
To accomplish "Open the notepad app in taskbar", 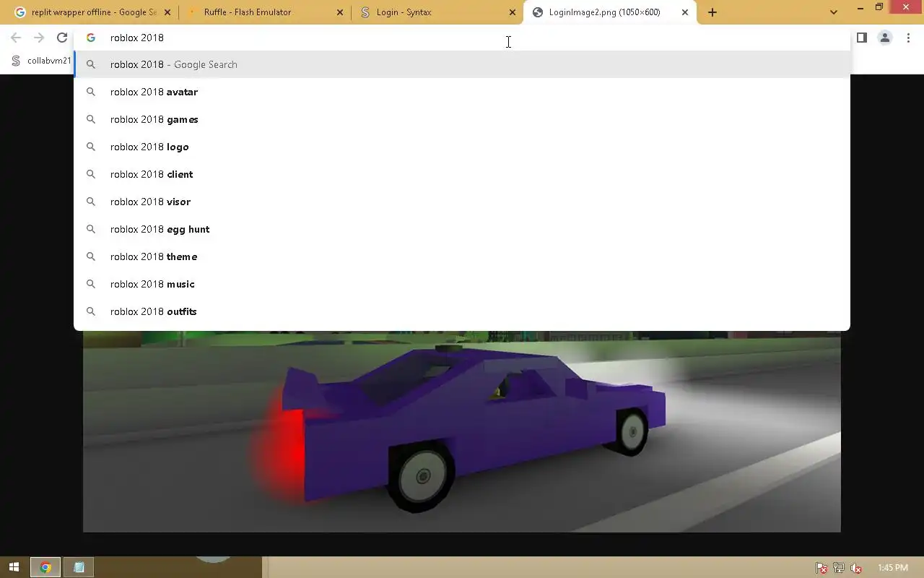I will [79, 568].
